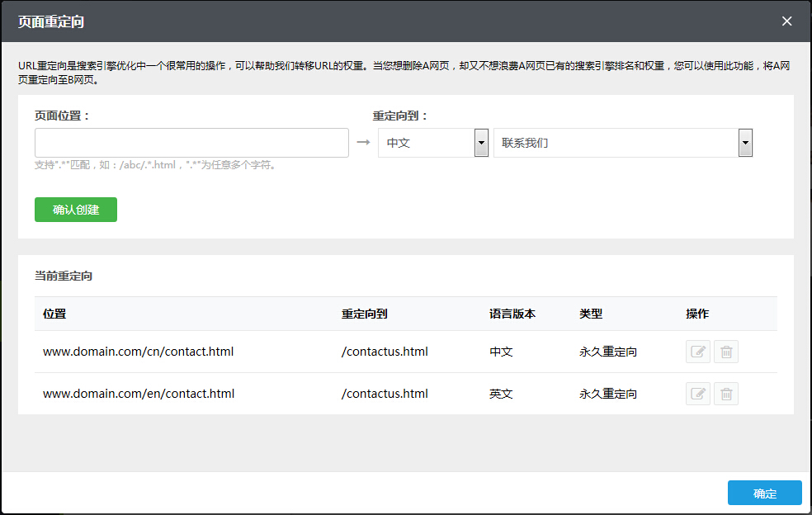Viewport: 812px width, 515px height.
Task: Click the 确定 confirm button
Action: [x=764, y=493]
